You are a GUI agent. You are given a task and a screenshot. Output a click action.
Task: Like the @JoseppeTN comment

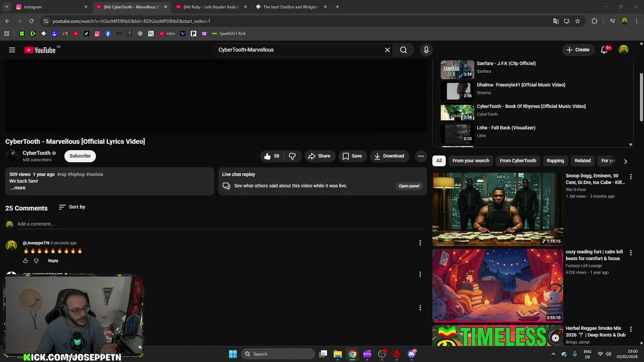[25, 261]
